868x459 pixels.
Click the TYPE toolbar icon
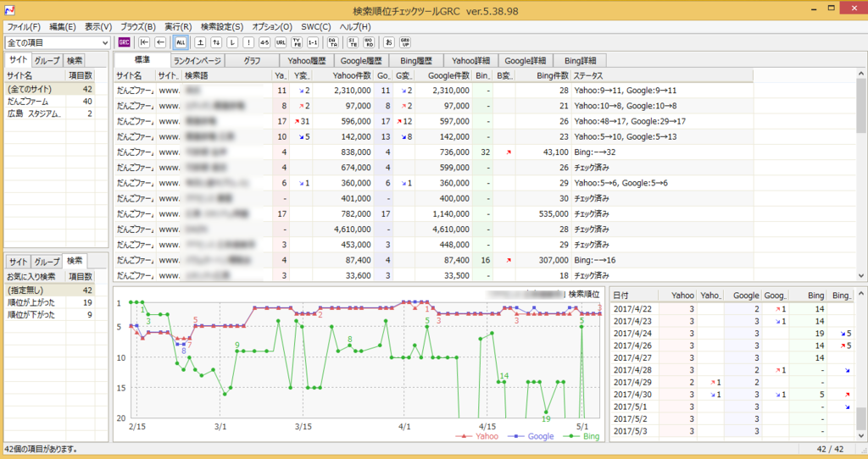[297, 42]
